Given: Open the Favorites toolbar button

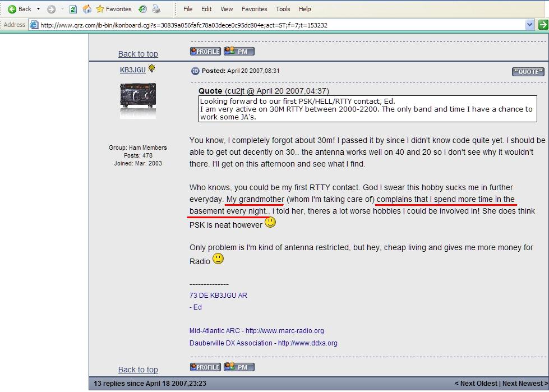Looking at the screenshot, I should click(114, 9).
